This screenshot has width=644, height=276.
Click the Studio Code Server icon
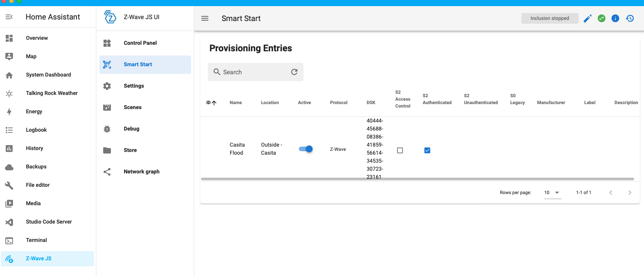pos(9,222)
